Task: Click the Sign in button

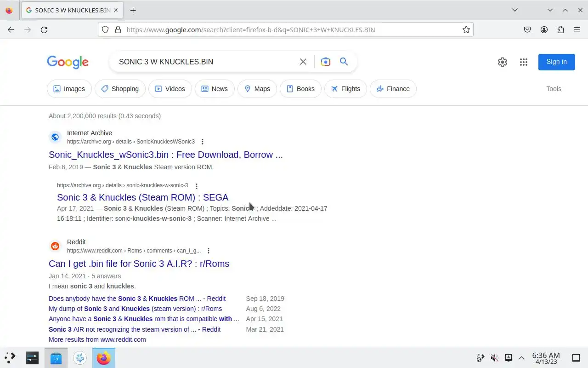Action: (556, 62)
